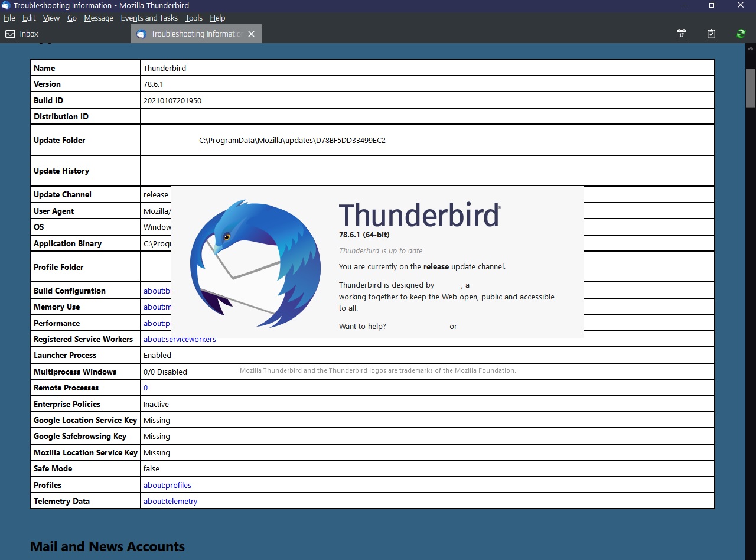
Task: Click the Google Location Service Key Missing value
Action: point(157,421)
